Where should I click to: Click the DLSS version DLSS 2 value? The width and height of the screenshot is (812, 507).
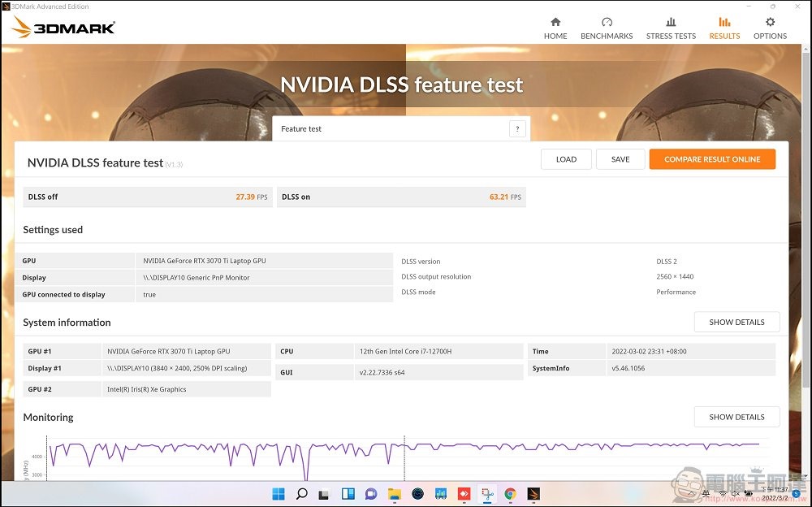tap(667, 262)
